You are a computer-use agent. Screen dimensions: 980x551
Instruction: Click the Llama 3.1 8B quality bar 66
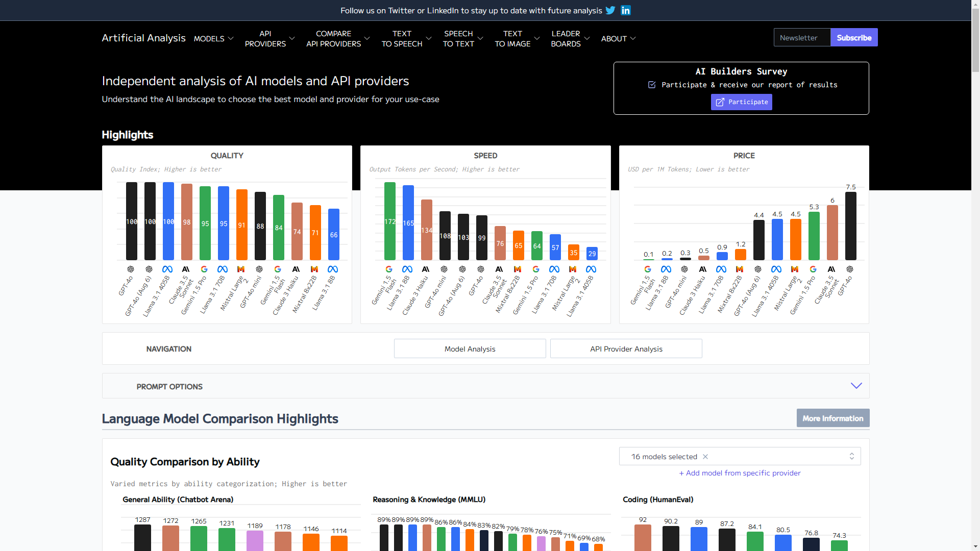point(334,234)
